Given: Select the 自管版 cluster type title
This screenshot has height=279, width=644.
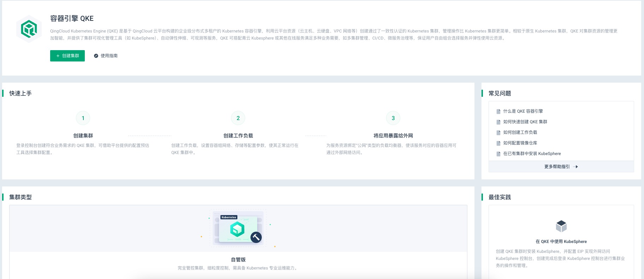Looking at the screenshot, I should 238,260.
